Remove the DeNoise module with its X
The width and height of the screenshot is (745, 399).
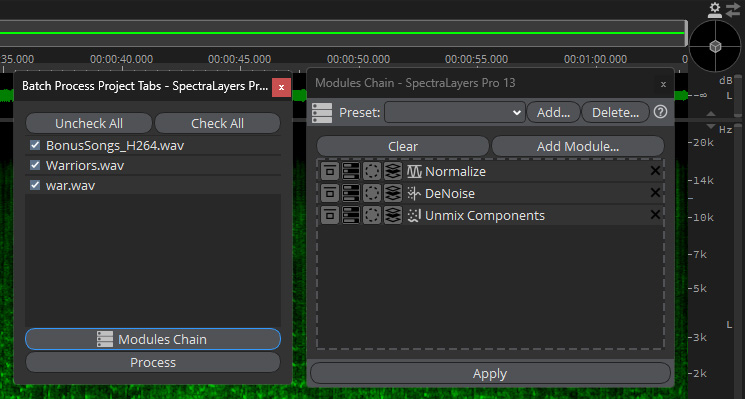[655, 192]
